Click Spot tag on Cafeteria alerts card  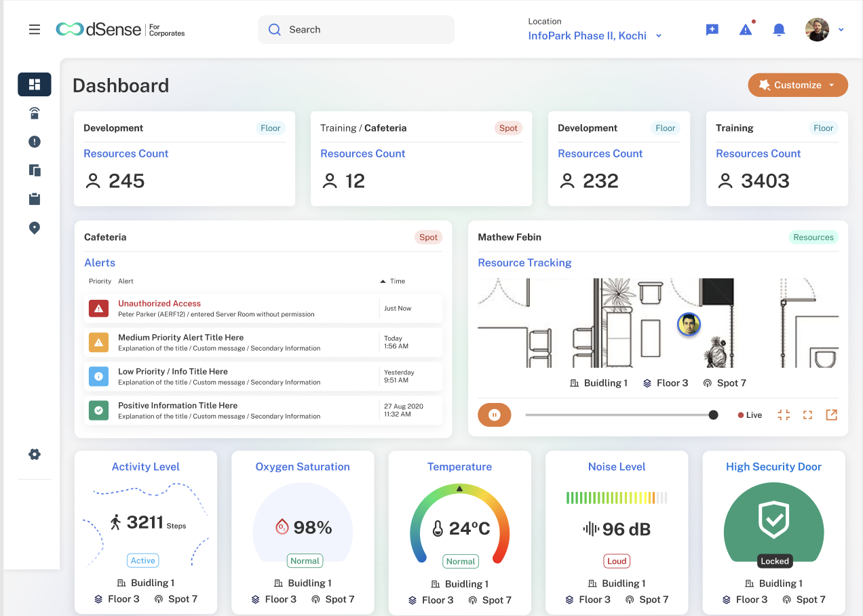tap(428, 237)
